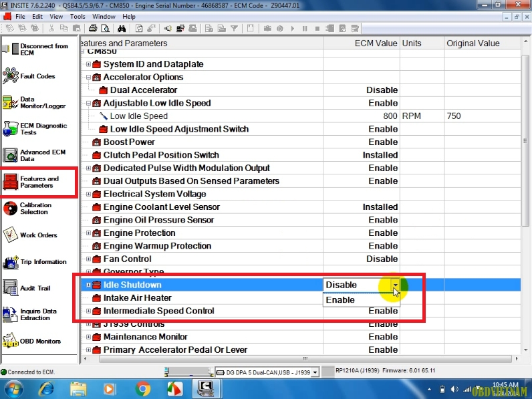Launch Google Chrome from taskbar

point(143,389)
